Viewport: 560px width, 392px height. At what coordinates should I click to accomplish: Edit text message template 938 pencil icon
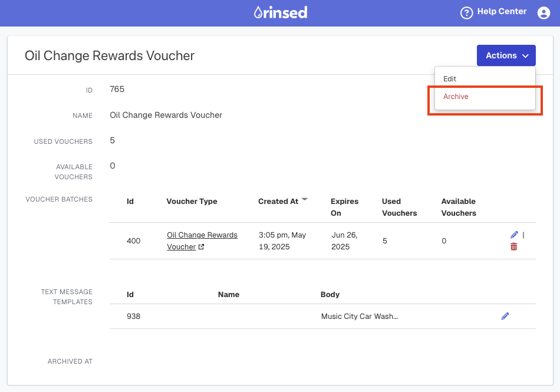tap(505, 316)
